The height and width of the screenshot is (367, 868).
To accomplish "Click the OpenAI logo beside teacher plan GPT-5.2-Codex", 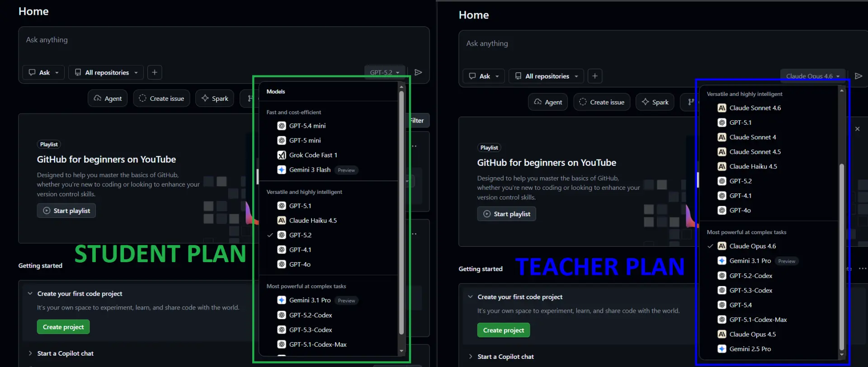I will click(x=722, y=276).
